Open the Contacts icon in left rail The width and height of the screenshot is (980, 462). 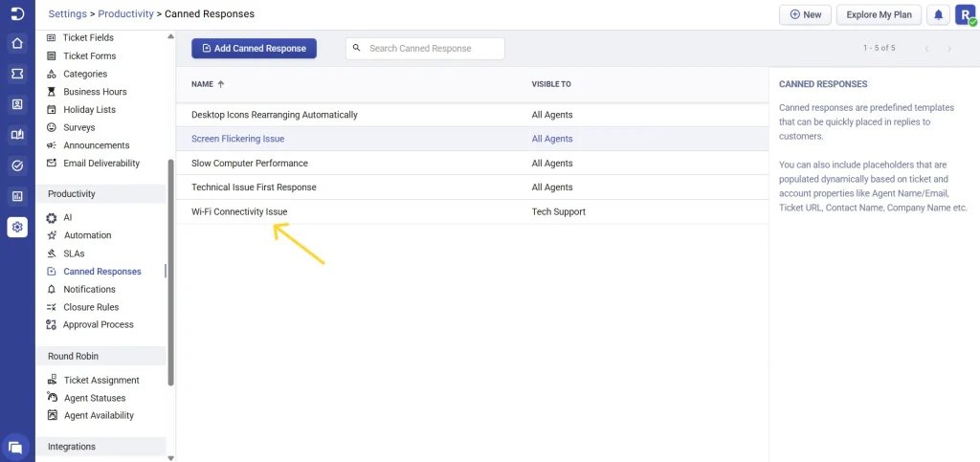(17, 105)
